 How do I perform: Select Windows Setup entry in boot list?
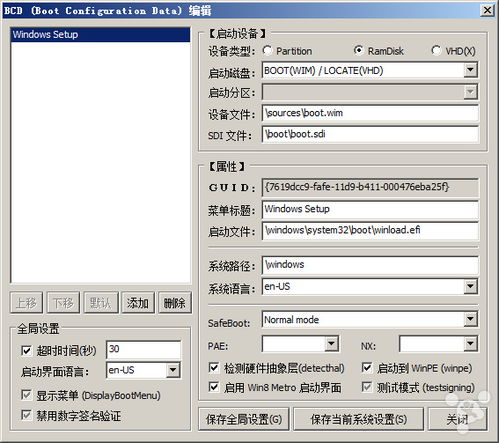point(100,35)
